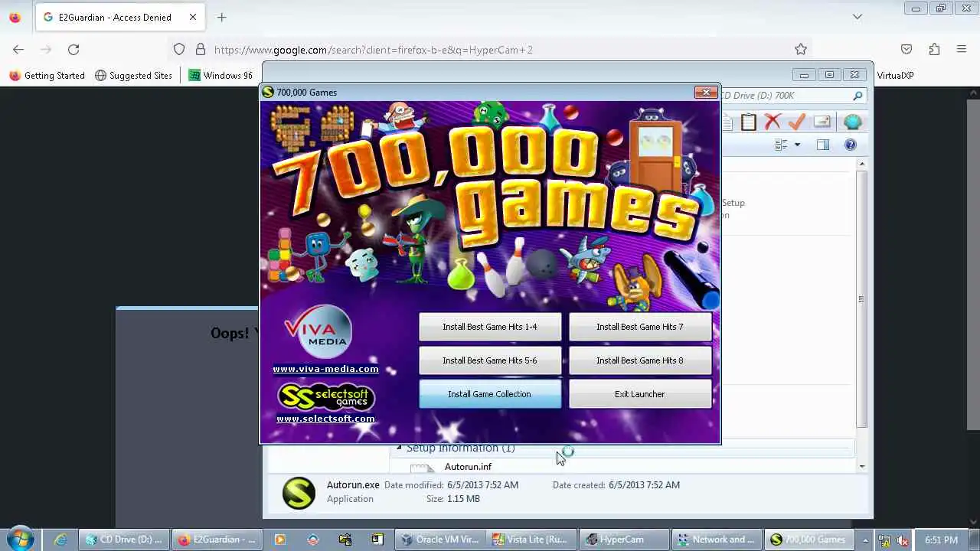Collapse the Setup Information (1) group
Screen dimensions: 980x551
[399, 448]
